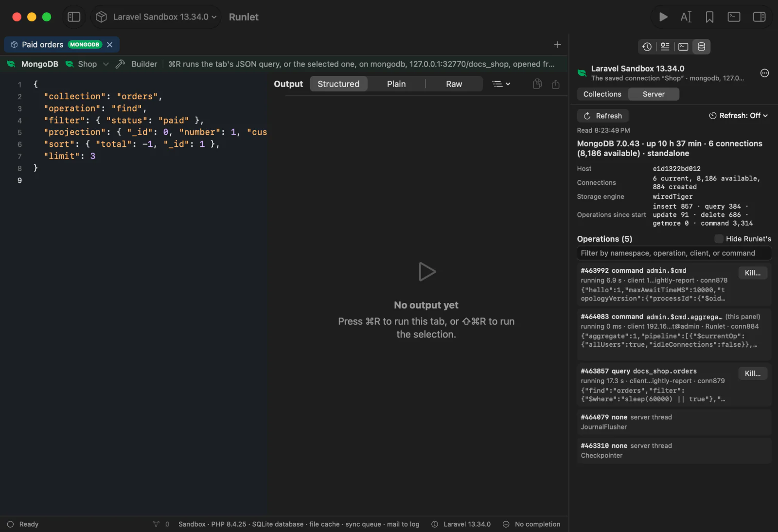Switch output to Plain view
The width and height of the screenshot is (778, 532).
point(396,84)
